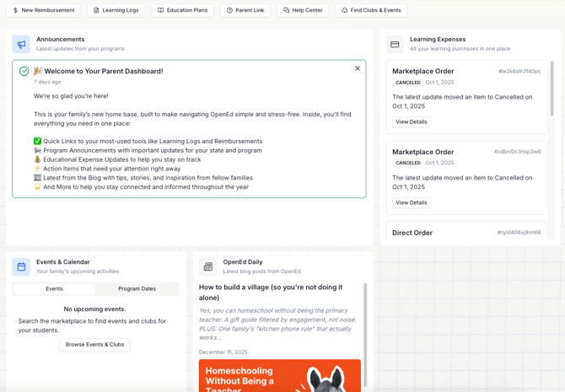View Details of second Marketplace Order
The height and width of the screenshot is (392, 565).
point(411,203)
